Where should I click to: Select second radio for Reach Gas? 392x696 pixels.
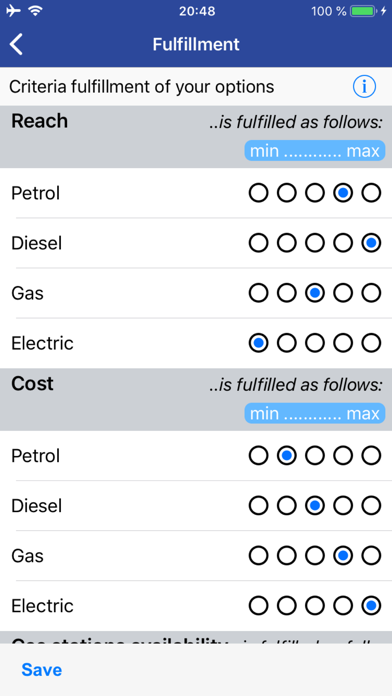[287, 293]
